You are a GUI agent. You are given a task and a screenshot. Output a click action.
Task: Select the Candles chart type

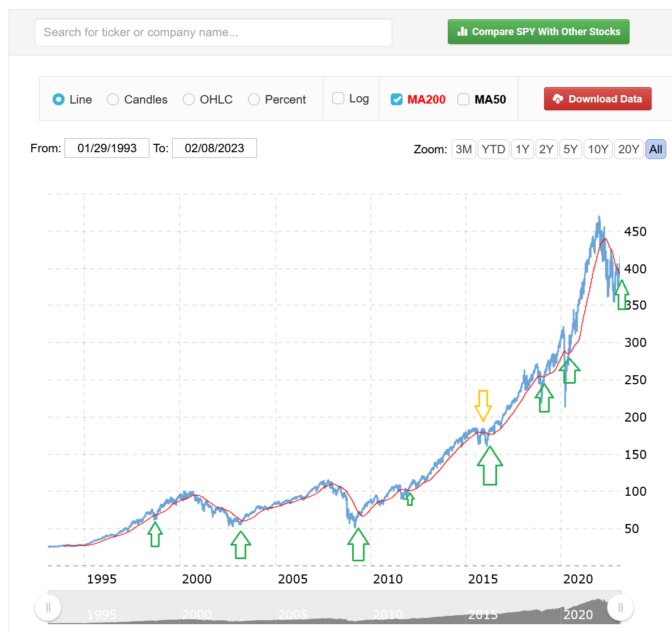coord(113,100)
